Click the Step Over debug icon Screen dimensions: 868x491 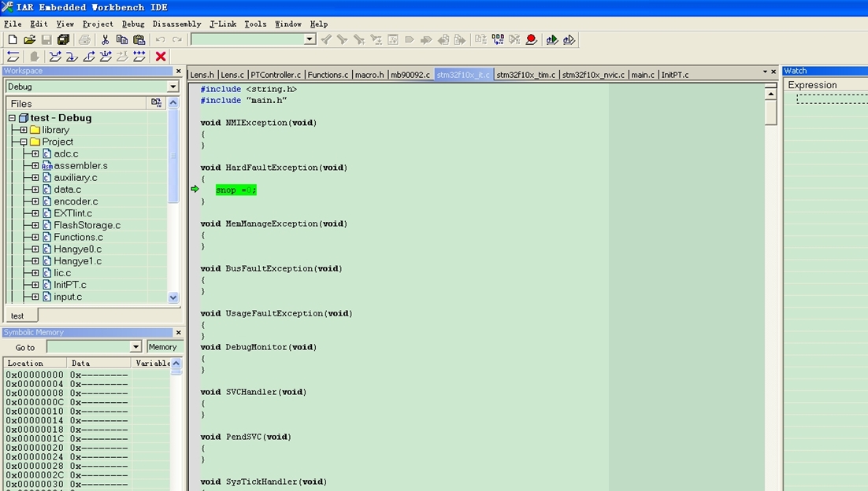coord(55,57)
